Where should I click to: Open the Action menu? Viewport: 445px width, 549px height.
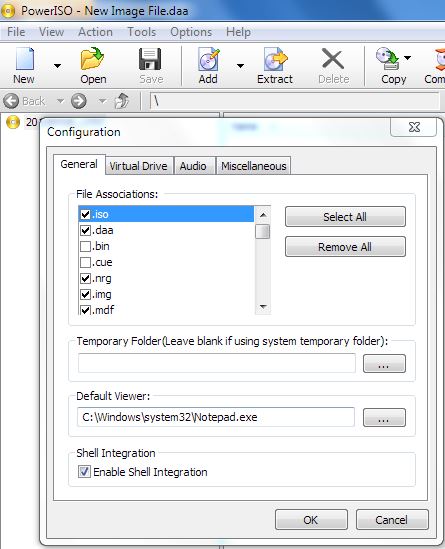point(95,32)
